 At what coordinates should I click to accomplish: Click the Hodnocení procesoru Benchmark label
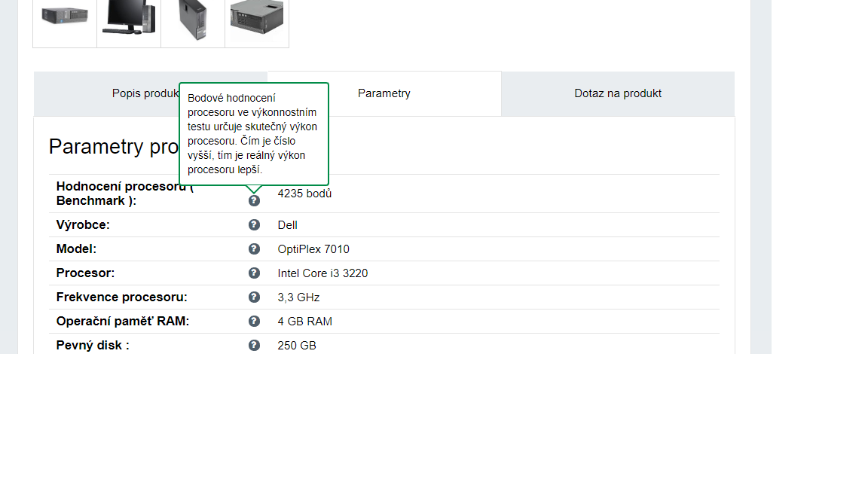pos(125,194)
